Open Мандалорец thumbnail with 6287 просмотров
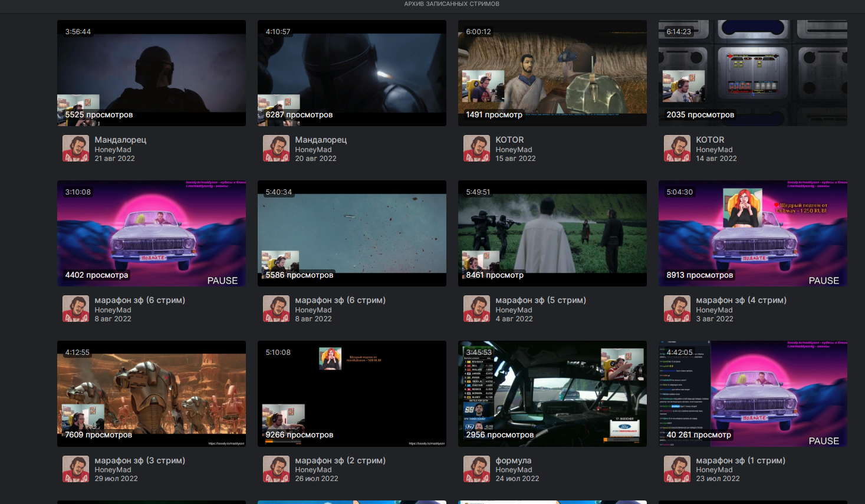This screenshot has height=504, width=865. pos(352,73)
